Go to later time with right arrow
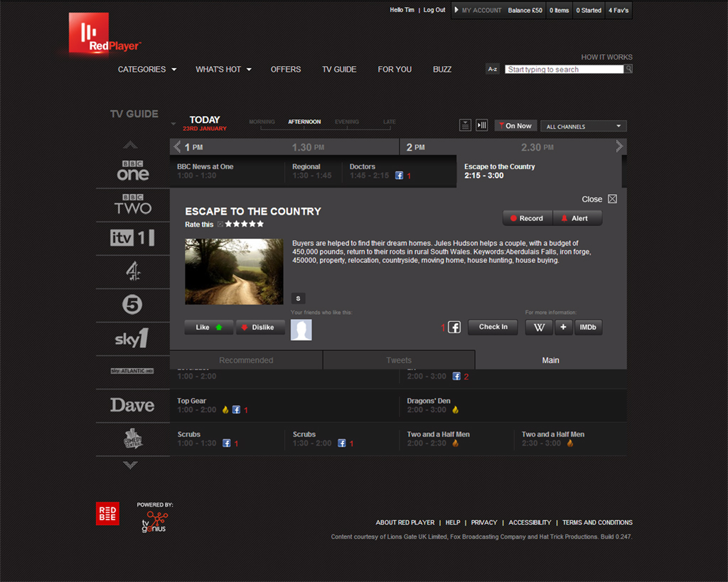728x582 pixels. 619,146
